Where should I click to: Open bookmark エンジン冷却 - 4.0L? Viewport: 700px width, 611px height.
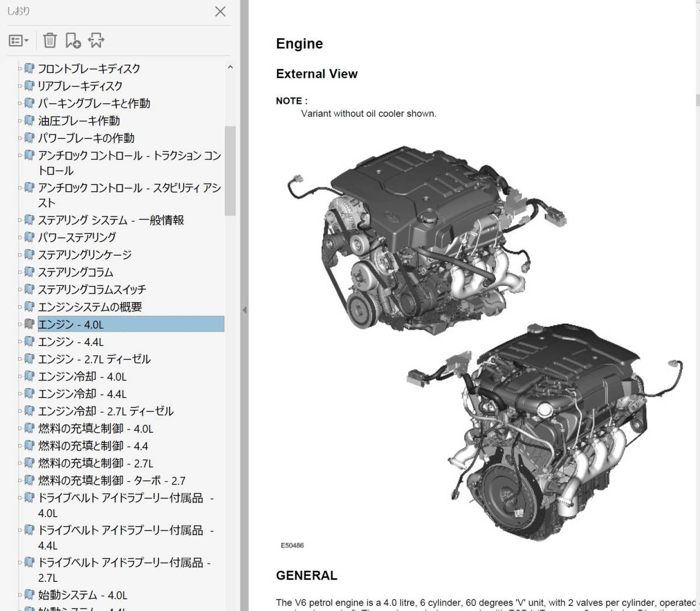pyautogui.click(x=82, y=376)
